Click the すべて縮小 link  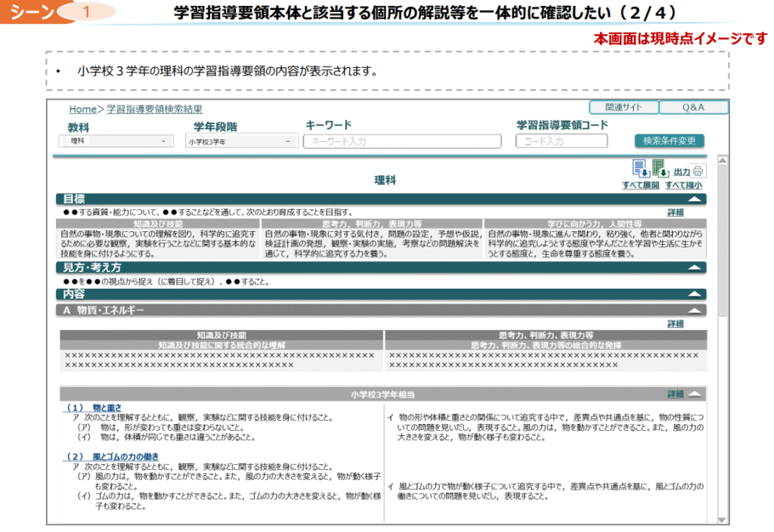pyautogui.click(x=683, y=185)
